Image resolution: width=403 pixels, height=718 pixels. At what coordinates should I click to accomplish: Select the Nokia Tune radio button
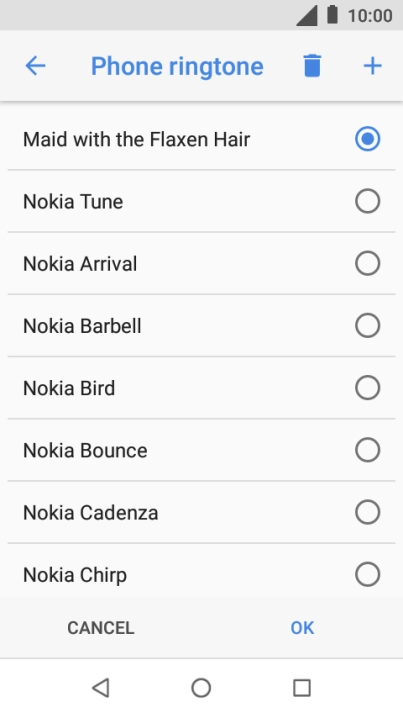click(x=367, y=201)
